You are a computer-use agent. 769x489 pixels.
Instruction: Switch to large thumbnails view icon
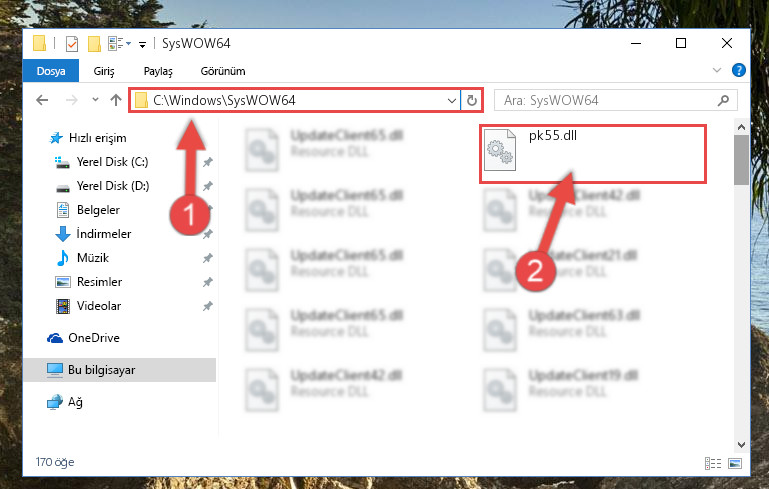point(735,463)
